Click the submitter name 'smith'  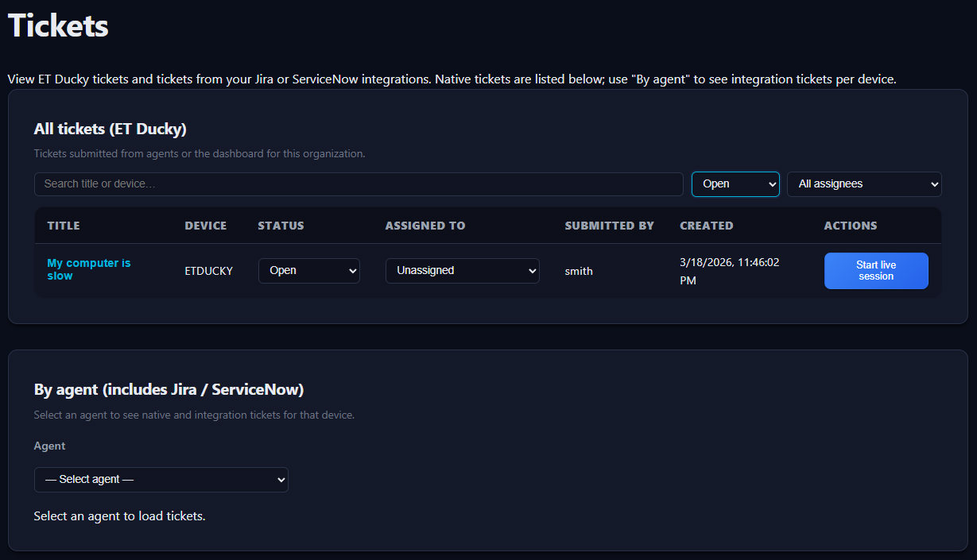click(578, 271)
